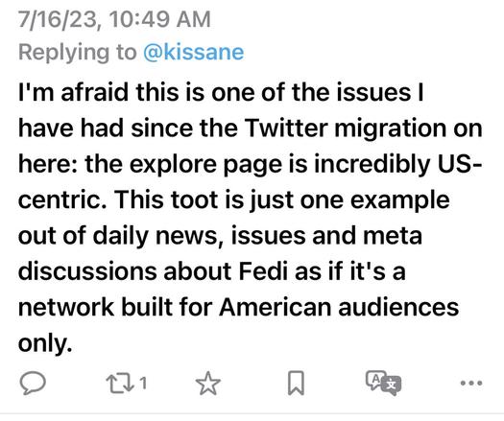Click the 7/16/23 date in the timestamp
The image size is (504, 421).
pyautogui.click(x=58, y=19)
